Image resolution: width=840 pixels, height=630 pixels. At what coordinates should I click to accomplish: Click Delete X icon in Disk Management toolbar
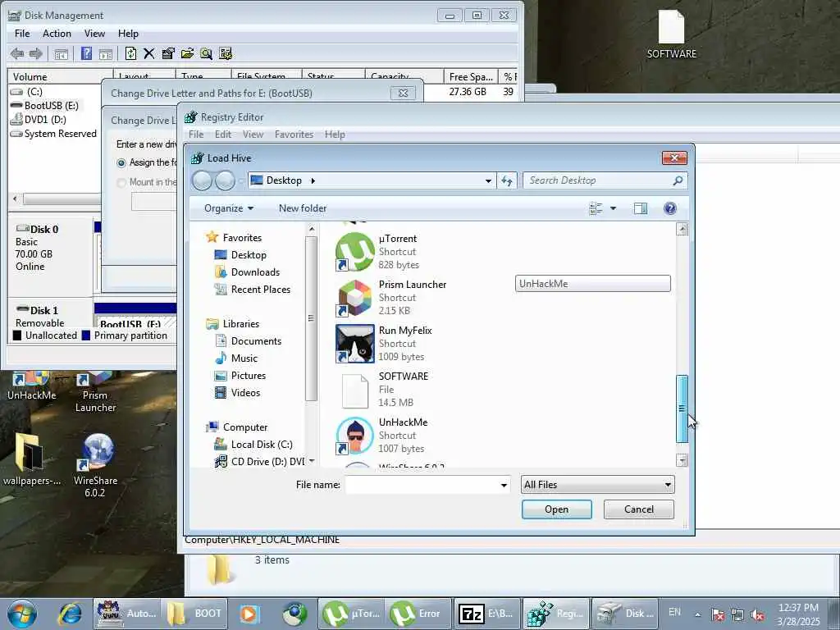149,53
